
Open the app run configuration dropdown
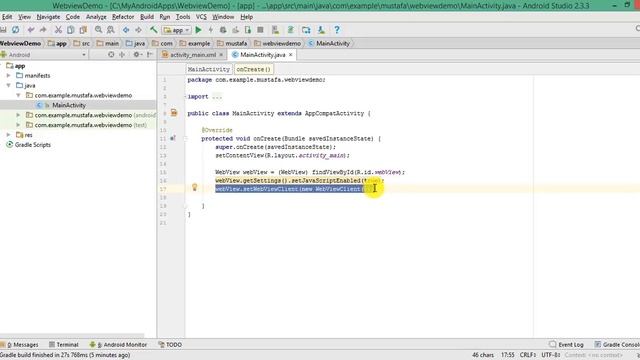(x=176, y=30)
